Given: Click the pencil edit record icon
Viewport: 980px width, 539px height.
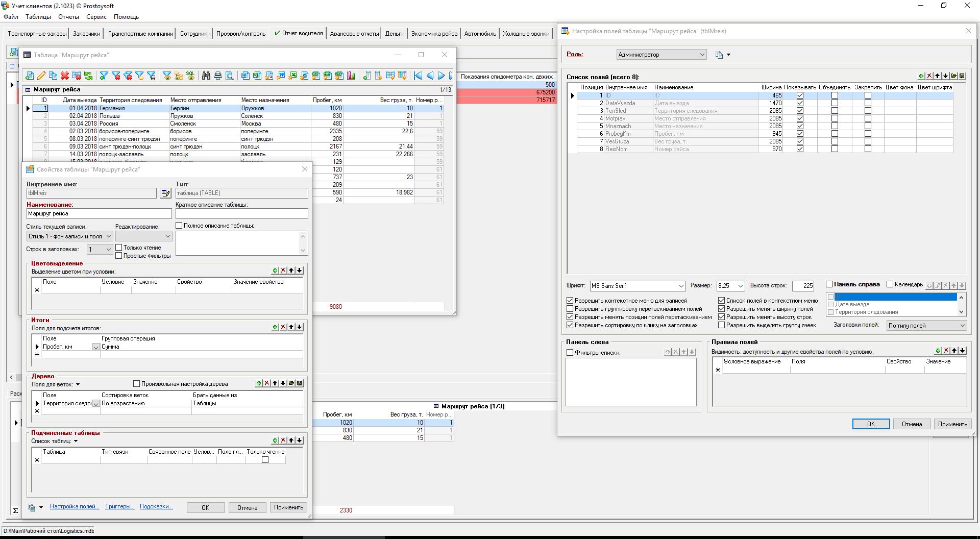Looking at the screenshot, I should pyautogui.click(x=41, y=76).
